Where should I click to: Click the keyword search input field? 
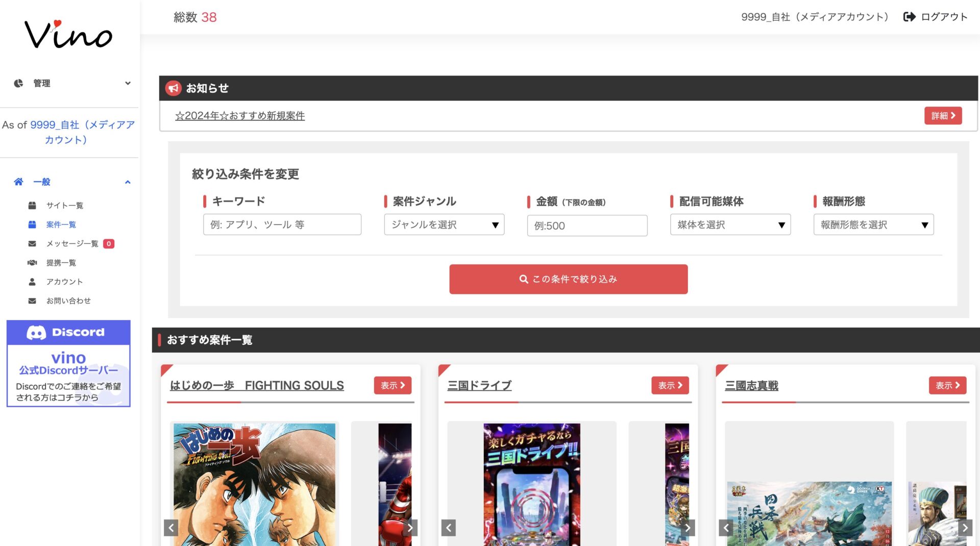point(282,225)
